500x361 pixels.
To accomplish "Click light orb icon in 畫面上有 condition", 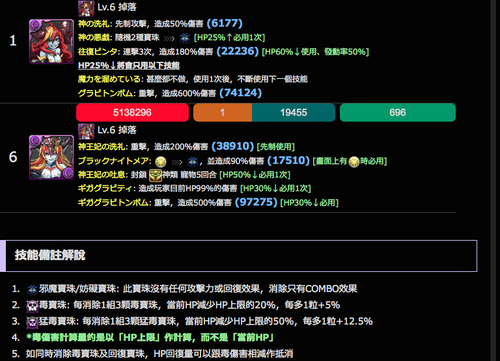I will point(354,162).
